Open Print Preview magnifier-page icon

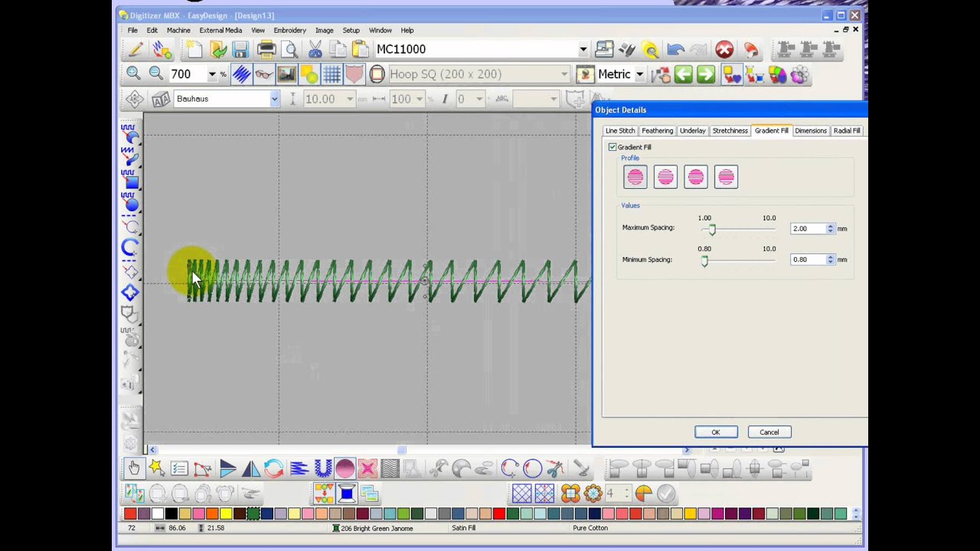(290, 50)
